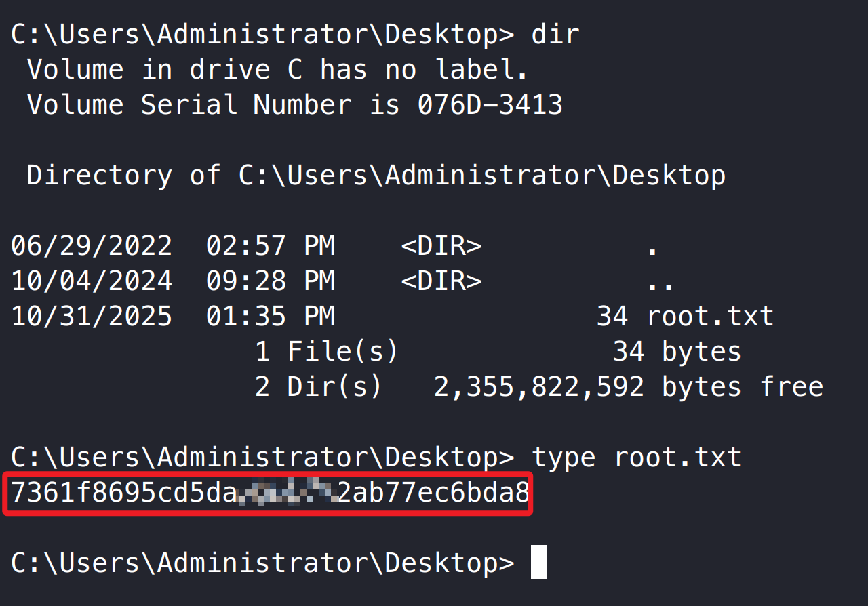Viewport: 868px width, 606px height.
Task: Click the date 10/04/2024 in the listing
Action: coord(92,281)
